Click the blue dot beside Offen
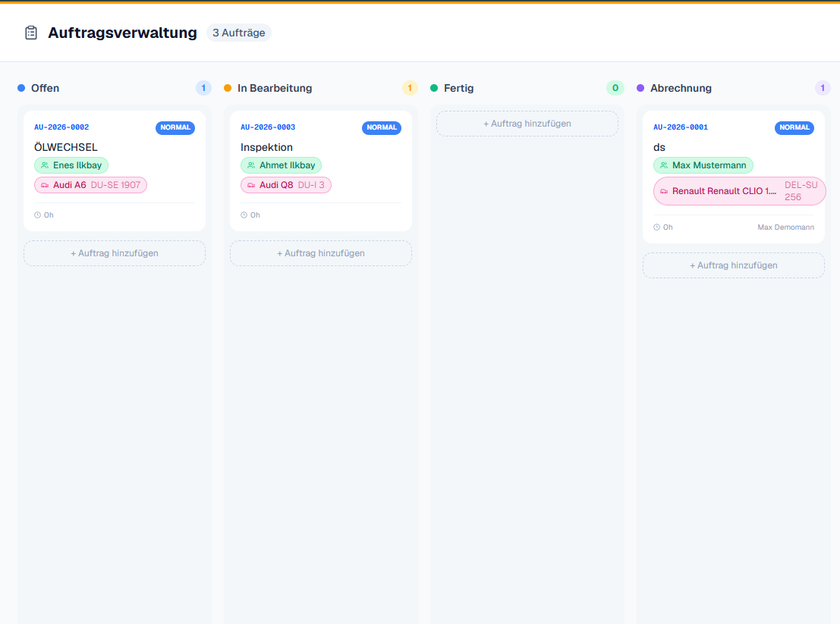 click(x=21, y=88)
